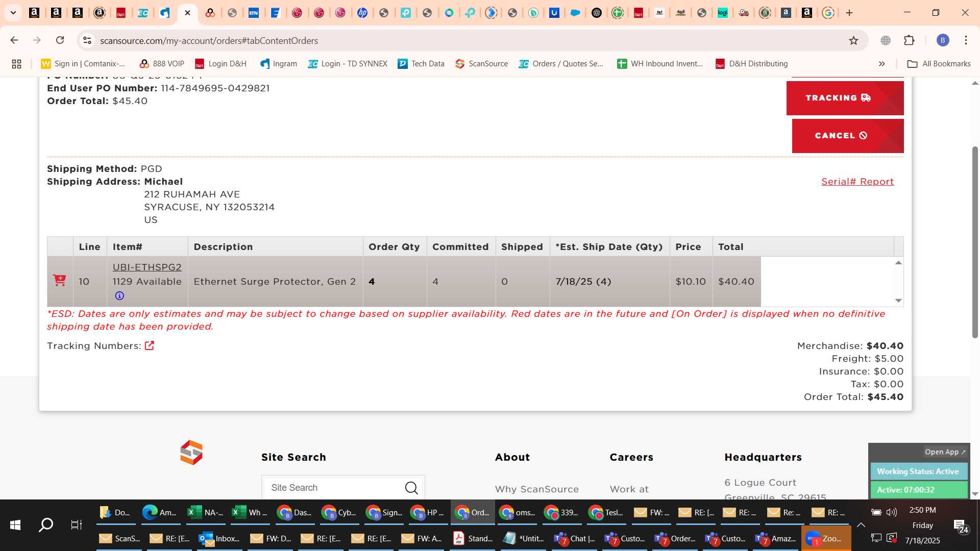This screenshot has width=980, height=551.
Task: Open the Orders / Quotes Se... bookmark
Action: [561, 64]
